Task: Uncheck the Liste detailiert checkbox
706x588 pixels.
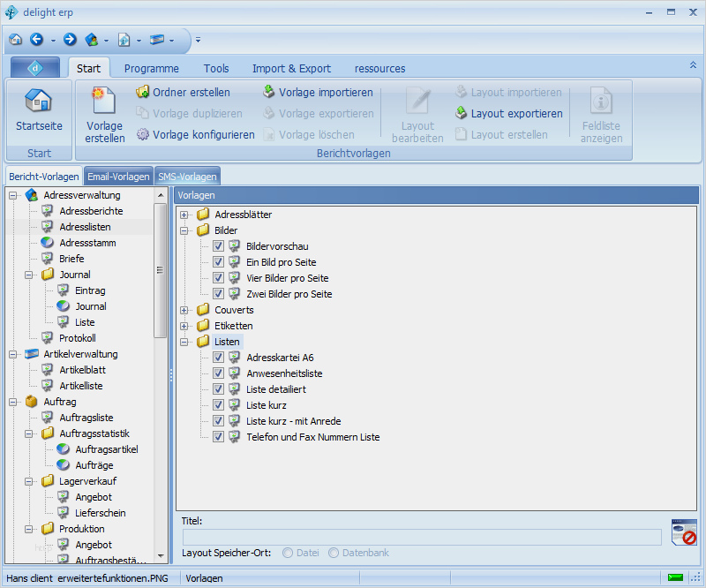Action: [x=218, y=388]
